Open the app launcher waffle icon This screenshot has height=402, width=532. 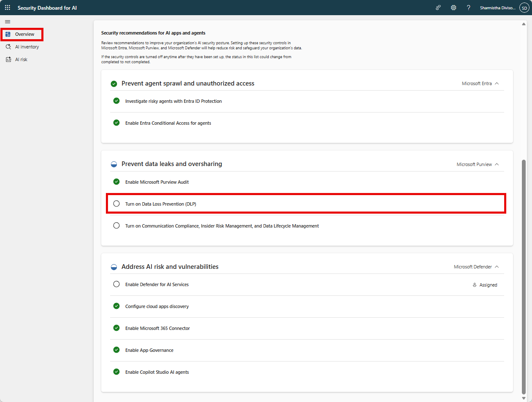(8, 8)
